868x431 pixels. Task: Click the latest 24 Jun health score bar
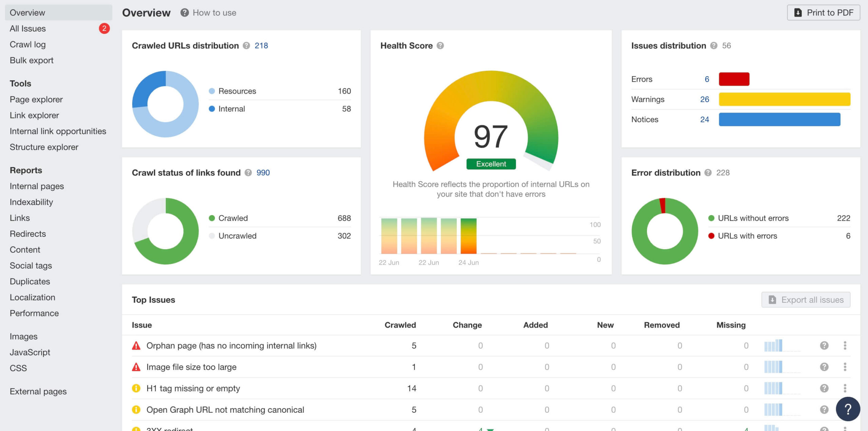[469, 236]
